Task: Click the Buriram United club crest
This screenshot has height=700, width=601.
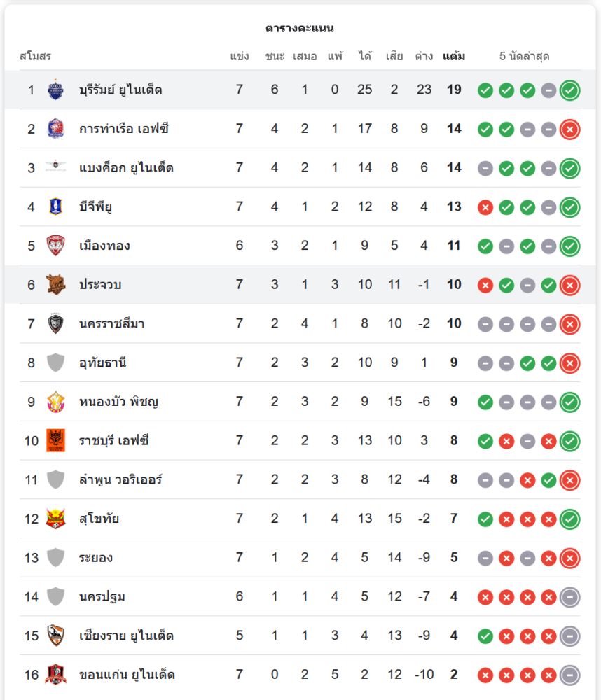Action: pos(55,90)
